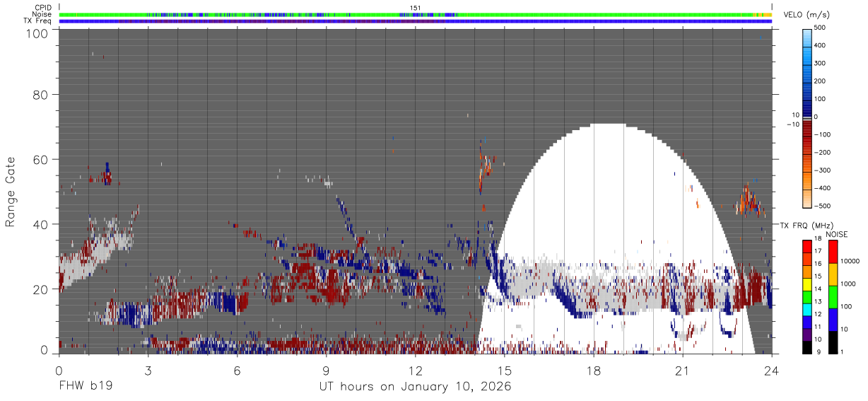The height and width of the screenshot is (401, 868).
Task: Click the FHW b19 radar label
Action: click(x=86, y=386)
